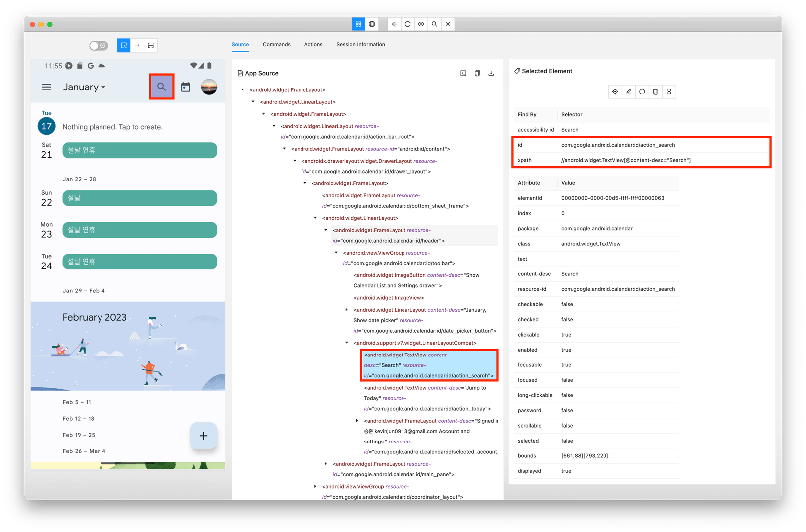Tap the selected element target icon

615,91
